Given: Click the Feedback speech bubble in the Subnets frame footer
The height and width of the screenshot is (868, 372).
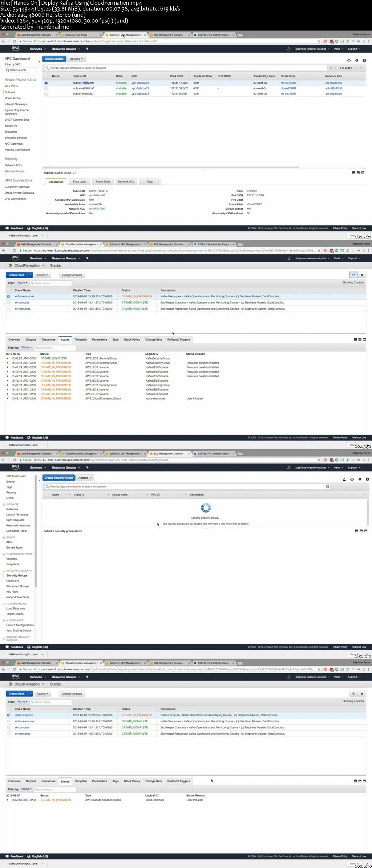Looking at the screenshot, I should click(x=7, y=228).
